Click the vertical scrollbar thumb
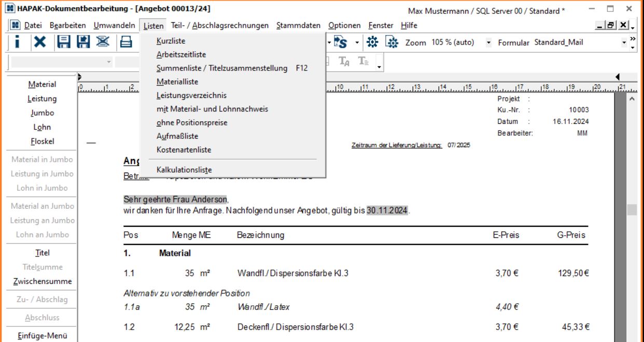Viewport: 644px width, 342px height. pyautogui.click(x=631, y=209)
